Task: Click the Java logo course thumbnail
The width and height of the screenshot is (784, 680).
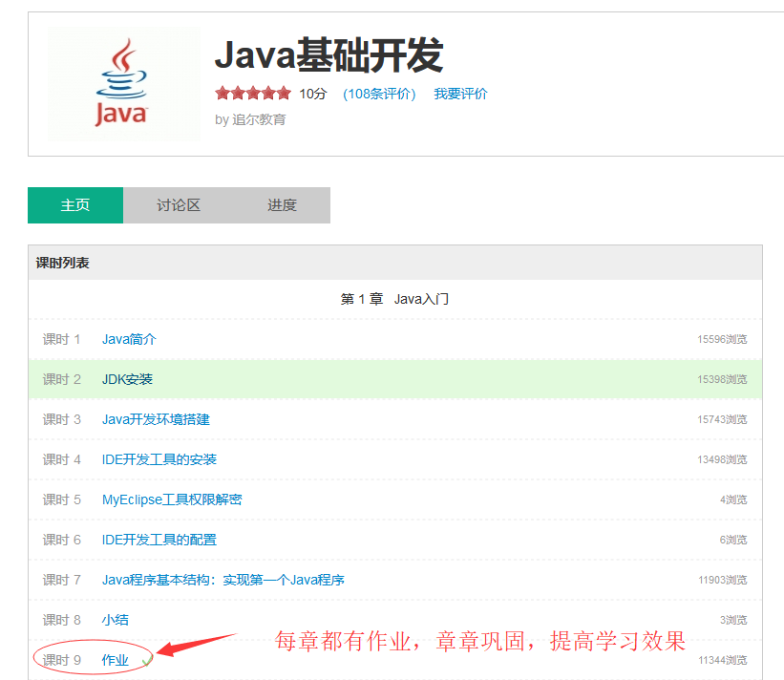Action: point(122,84)
